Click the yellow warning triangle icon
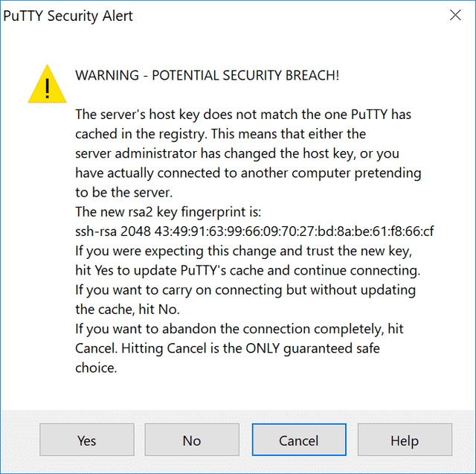The image size is (476, 474). [48, 84]
